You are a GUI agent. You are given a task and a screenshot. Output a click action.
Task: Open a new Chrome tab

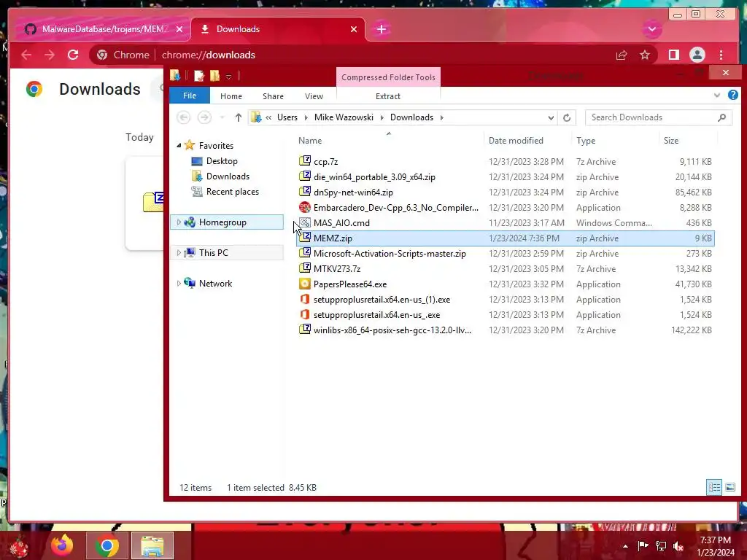(381, 29)
